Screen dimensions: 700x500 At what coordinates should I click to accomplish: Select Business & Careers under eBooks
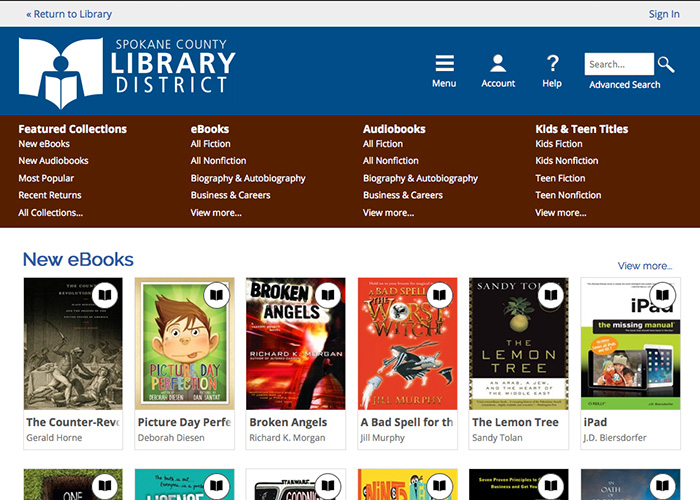(230, 195)
